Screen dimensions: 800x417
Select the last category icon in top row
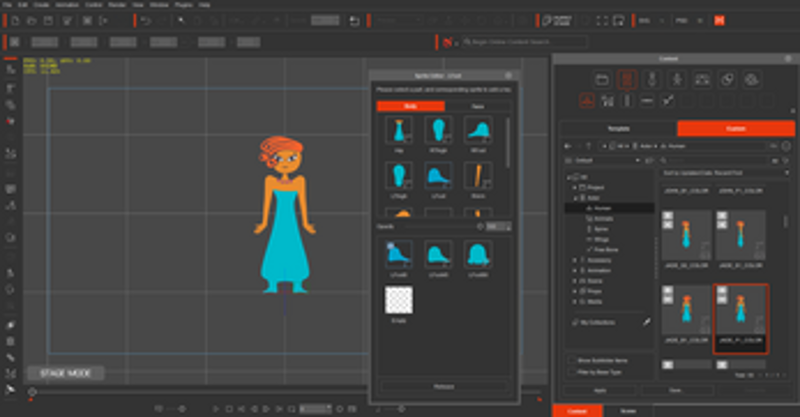(752, 80)
